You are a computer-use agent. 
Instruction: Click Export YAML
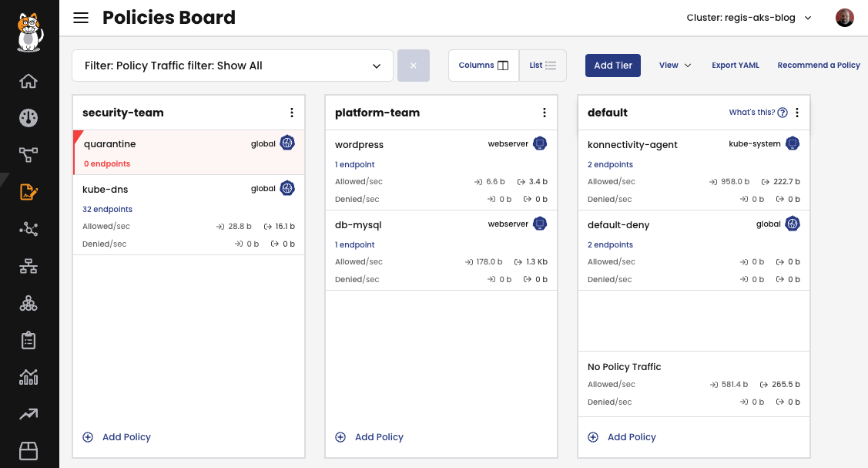(735, 66)
